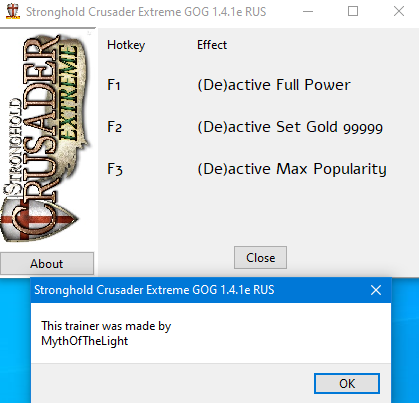Select the (De)active Set Gold 99999 text
The height and width of the screenshot is (403, 419).
click(290, 127)
